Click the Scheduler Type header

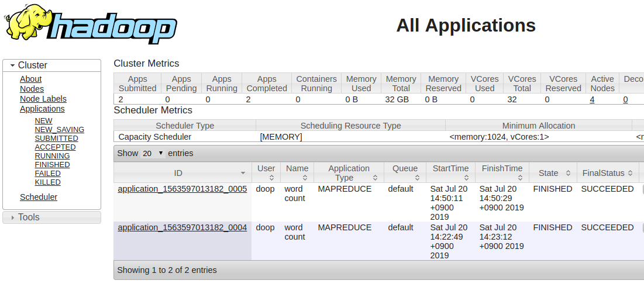(x=185, y=126)
